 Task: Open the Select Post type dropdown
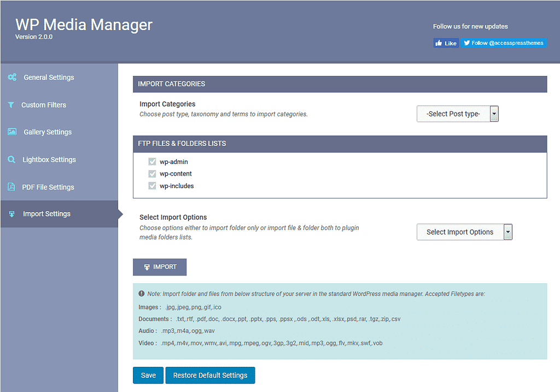coord(458,114)
